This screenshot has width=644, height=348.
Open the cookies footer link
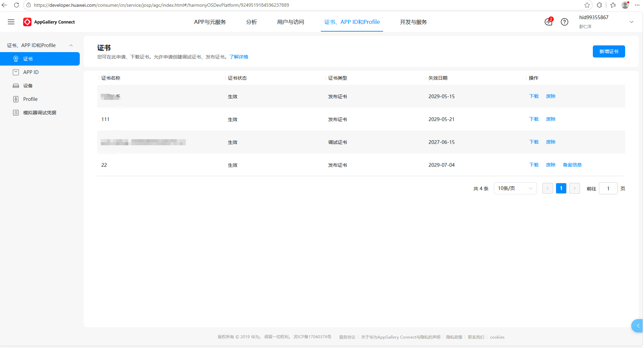coord(497,337)
